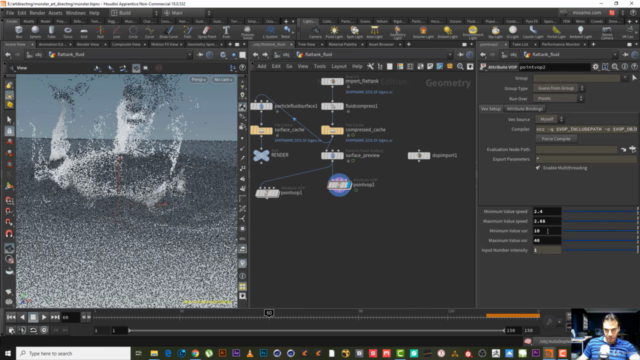
Task: Select the L-System shelf tool
Action: click(270, 31)
